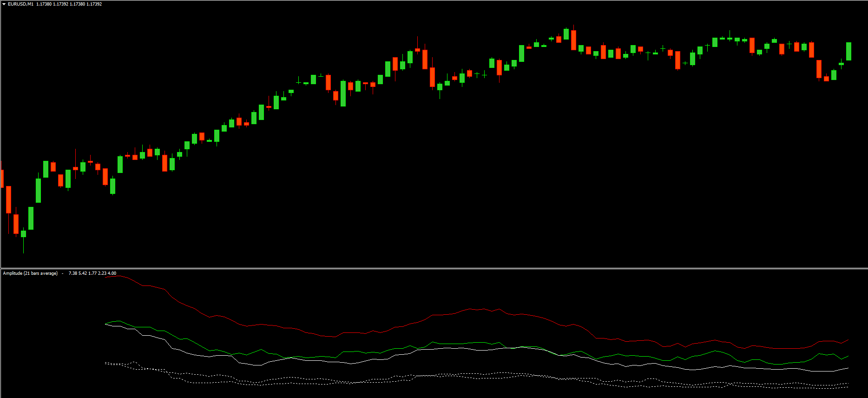Click the highest red candle at chart peak

point(573,40)
